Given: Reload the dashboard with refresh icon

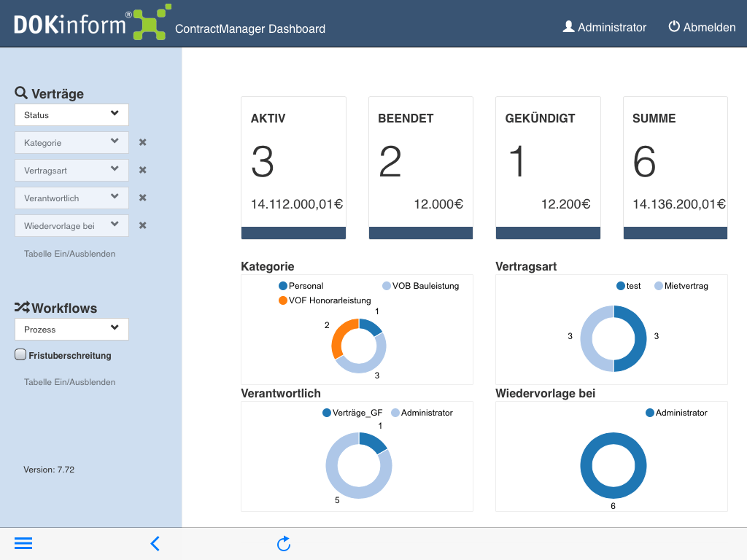Looking at the screenshot, I should point(284,543).
